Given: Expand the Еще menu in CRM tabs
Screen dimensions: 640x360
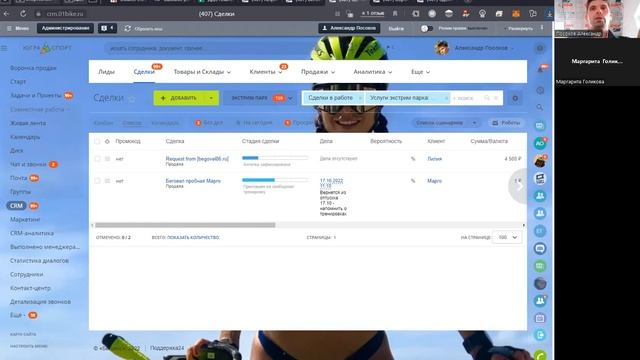Looking at the screenshot, I should [420, 72].
